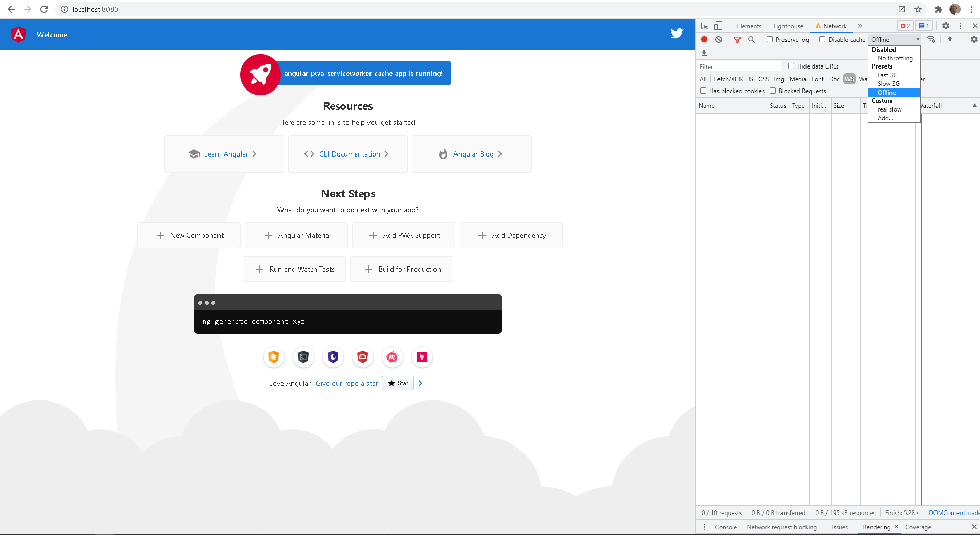The image size is (980, 535).
Task: Open Network request blocking drawer tab
Action: point(781,527)
